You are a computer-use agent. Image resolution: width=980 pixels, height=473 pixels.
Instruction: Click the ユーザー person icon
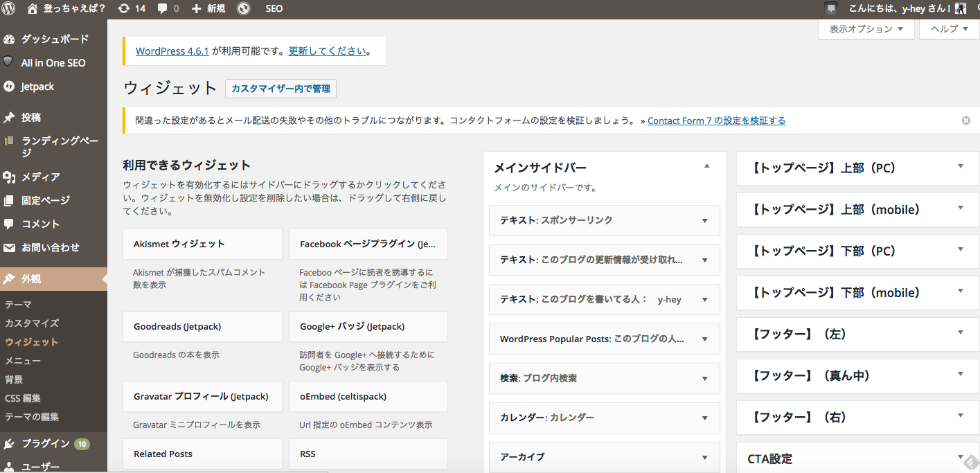9,467
